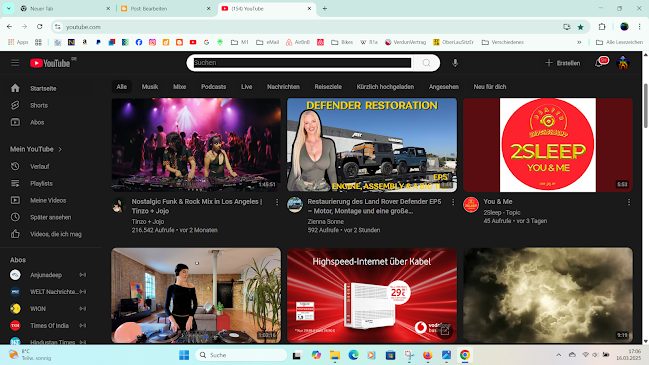Select the Nachrichten filter chip
Image resolution: width=649 pixels, height=365 pixels.
(x=283, y=86)
